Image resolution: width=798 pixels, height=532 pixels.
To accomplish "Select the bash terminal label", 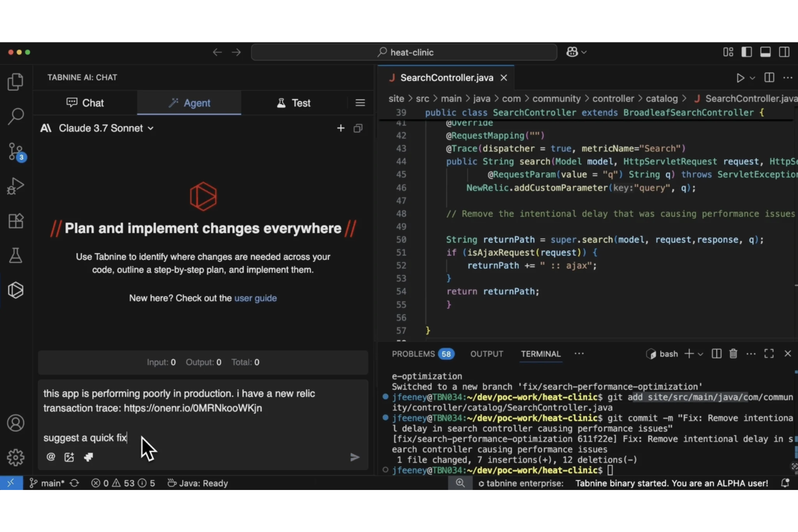I will coord(662,354).
